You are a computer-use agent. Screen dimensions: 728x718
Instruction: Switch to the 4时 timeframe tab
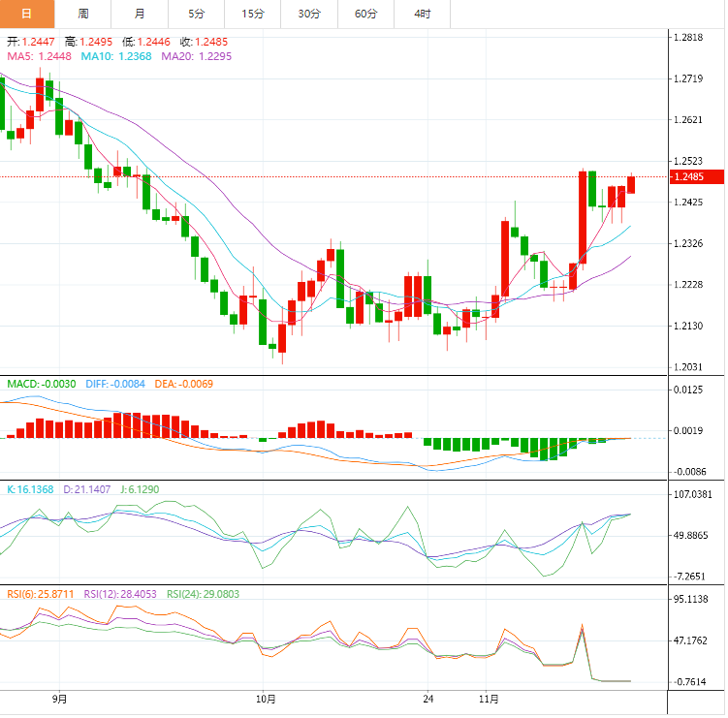click(423, 14)
